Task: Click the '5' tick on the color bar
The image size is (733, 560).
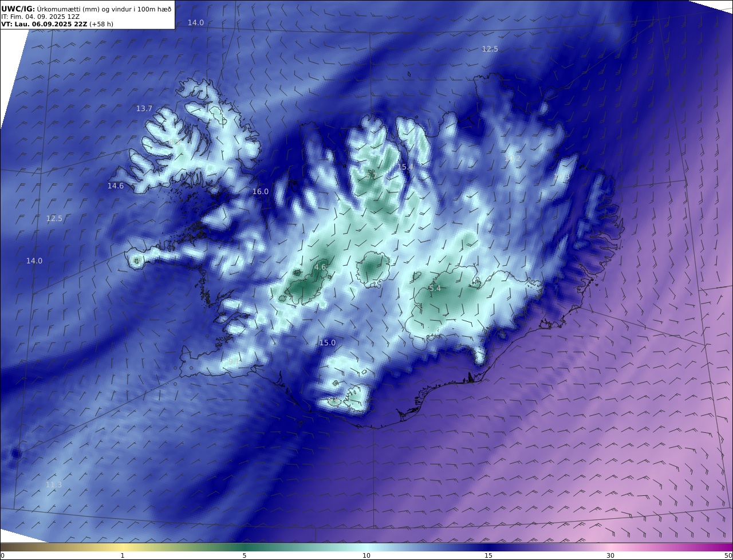Action: tap(245, 555)
